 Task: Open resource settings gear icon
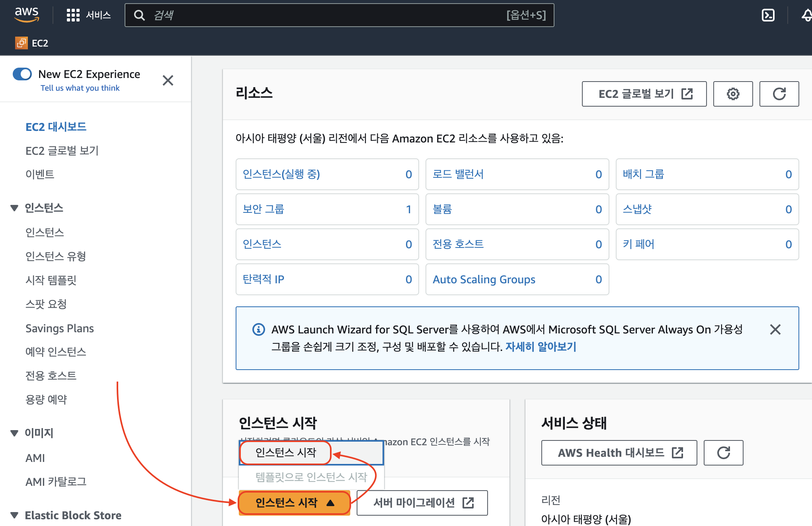pos(733,94)
